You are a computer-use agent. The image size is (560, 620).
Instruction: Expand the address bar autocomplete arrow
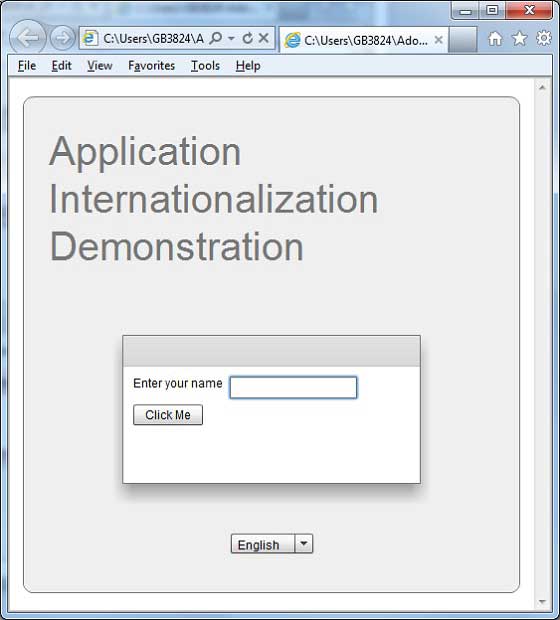231,38
